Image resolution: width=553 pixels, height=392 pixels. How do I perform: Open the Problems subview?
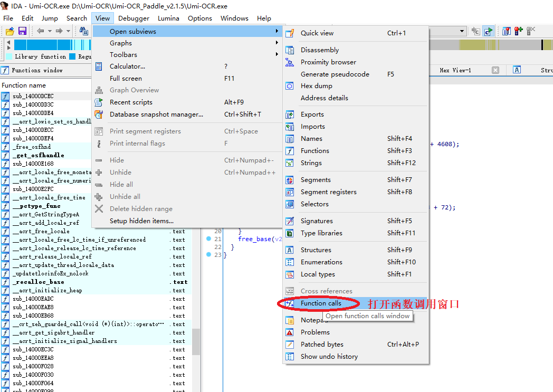click(356, 332)
